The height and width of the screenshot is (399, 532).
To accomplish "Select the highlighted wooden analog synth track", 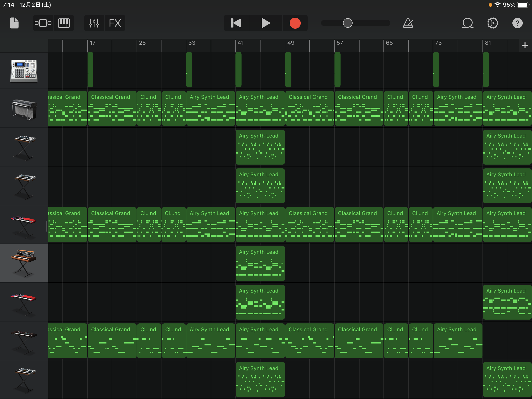I will pyautogui.click(x=24, y=263).
